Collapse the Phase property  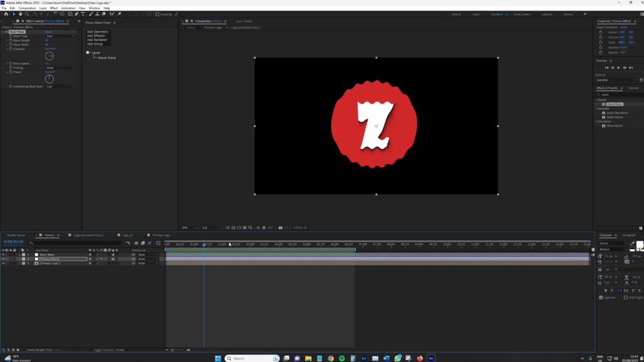pos(7,72)
